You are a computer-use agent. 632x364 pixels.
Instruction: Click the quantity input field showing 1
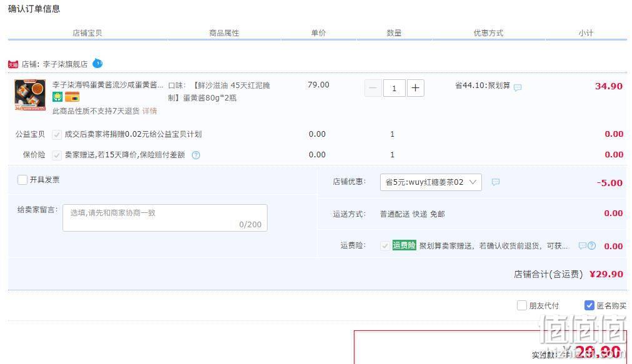coord(394,88)
